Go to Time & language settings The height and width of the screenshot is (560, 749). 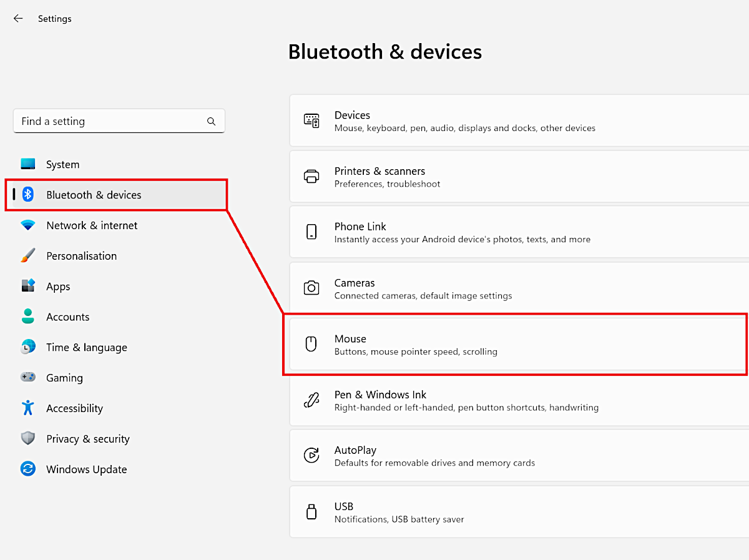click(86, 348)
